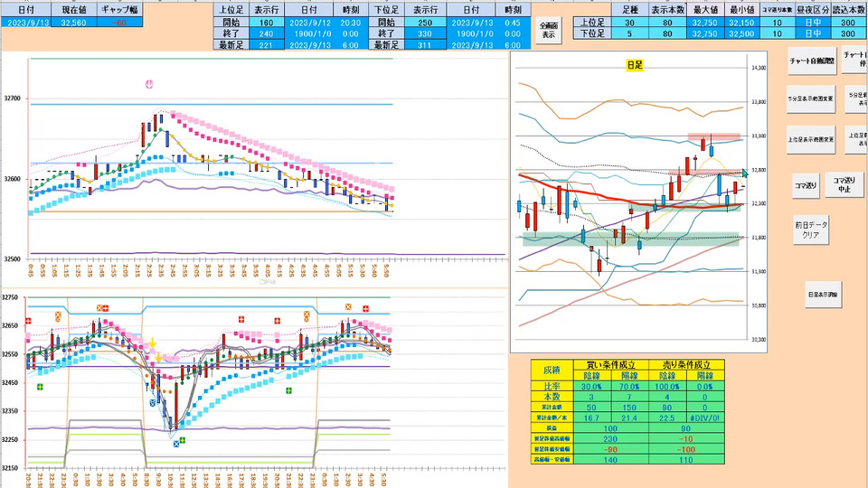Viewport: 868px width, 488px height.
Task: Select the results cell showing 230
Action: [x=610, y=438]
